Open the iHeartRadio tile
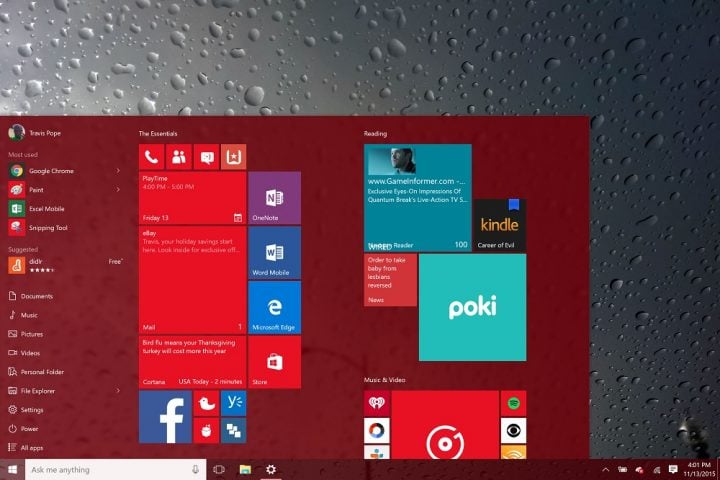720x480 pixels. [x=377, y=403]
